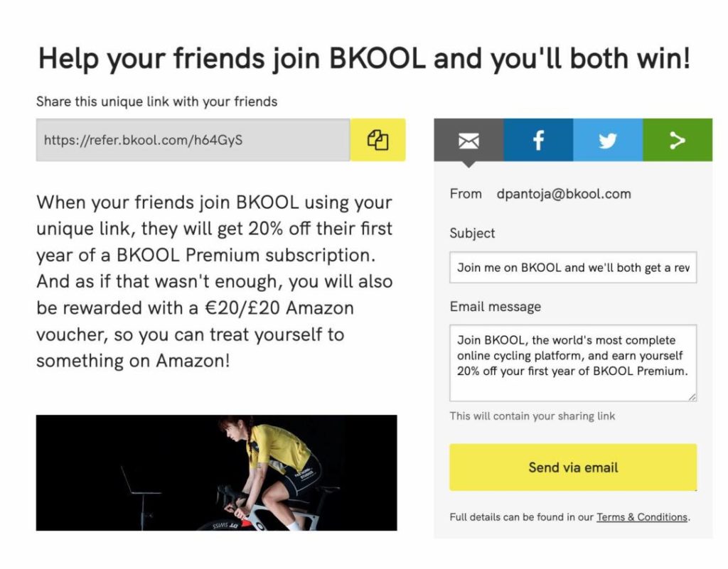Click the 'This will contain your sharing link' note
Image resolution: width=728 pixels, height=569 pixels.
pyautogui.click(x=532, y=416)
